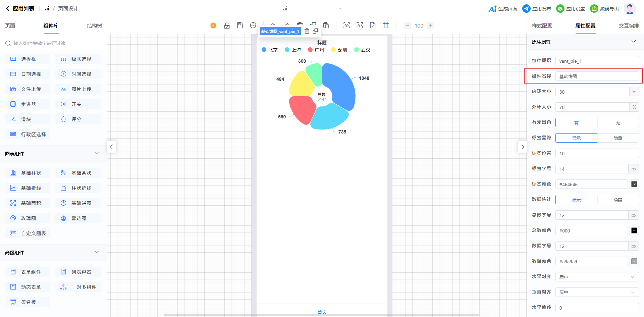Open the code view icon in toolbar

(360, 25)
